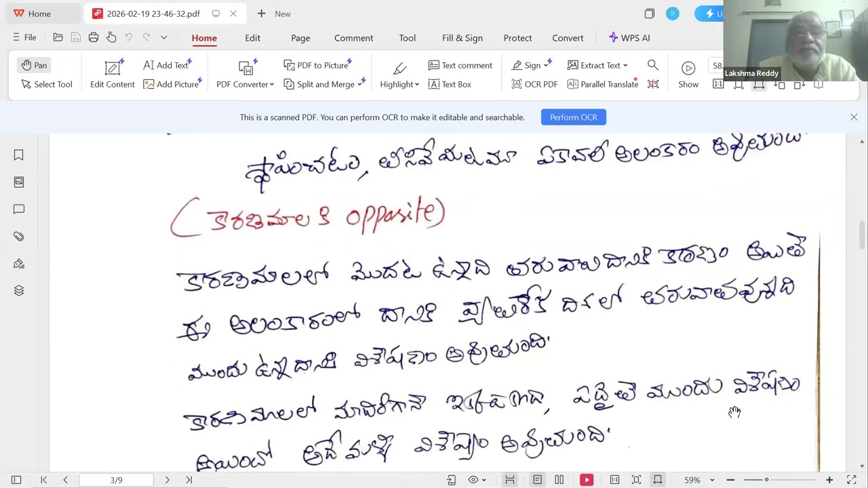Screen dimensions: 868x488
Task: Click the page number field 3/9
Action: (116, 480)
